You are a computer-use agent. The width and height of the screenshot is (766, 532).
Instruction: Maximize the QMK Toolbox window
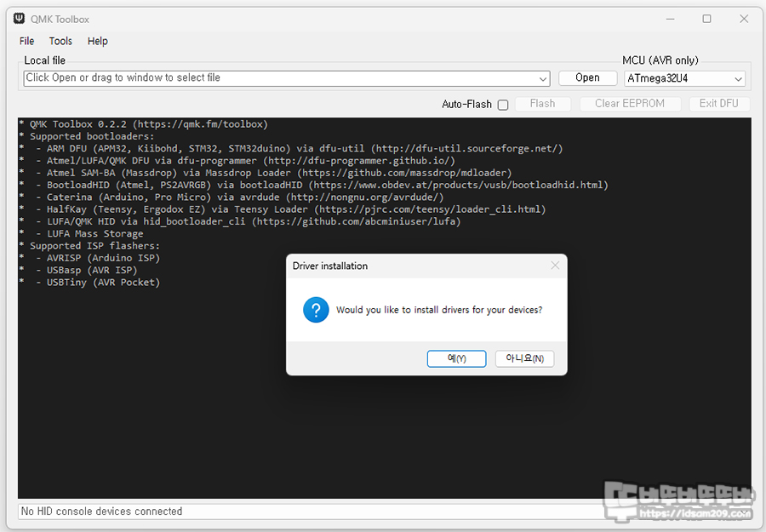click(707, 19)
